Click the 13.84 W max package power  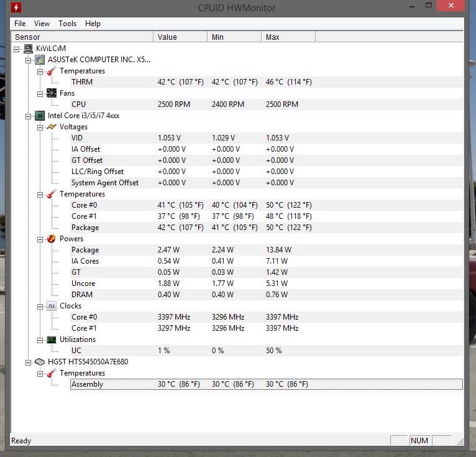[278, 250]
